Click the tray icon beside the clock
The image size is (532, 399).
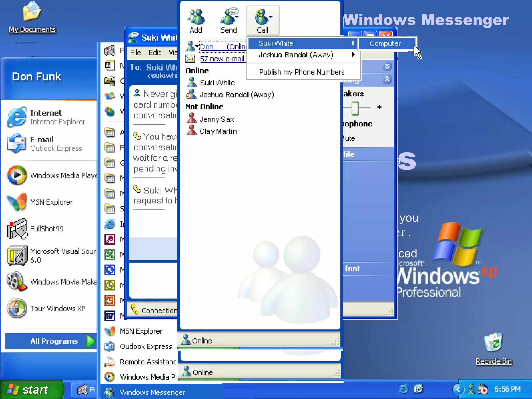coord(483,389)
